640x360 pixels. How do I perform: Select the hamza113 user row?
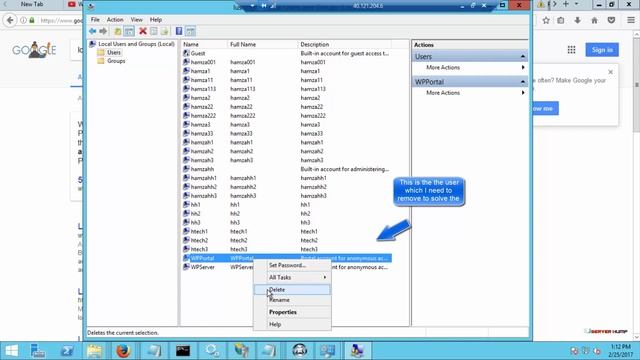click(286, 89)
